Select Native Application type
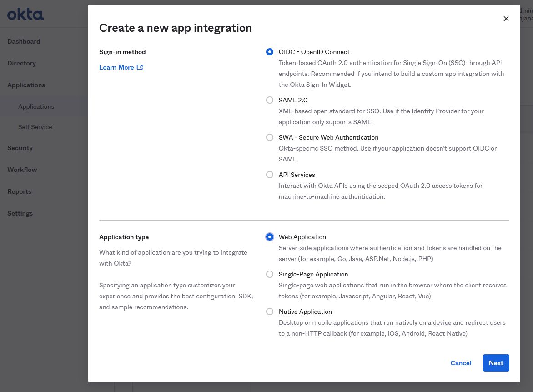The height and width of the screenshot is (392, 533). [270, 312]
